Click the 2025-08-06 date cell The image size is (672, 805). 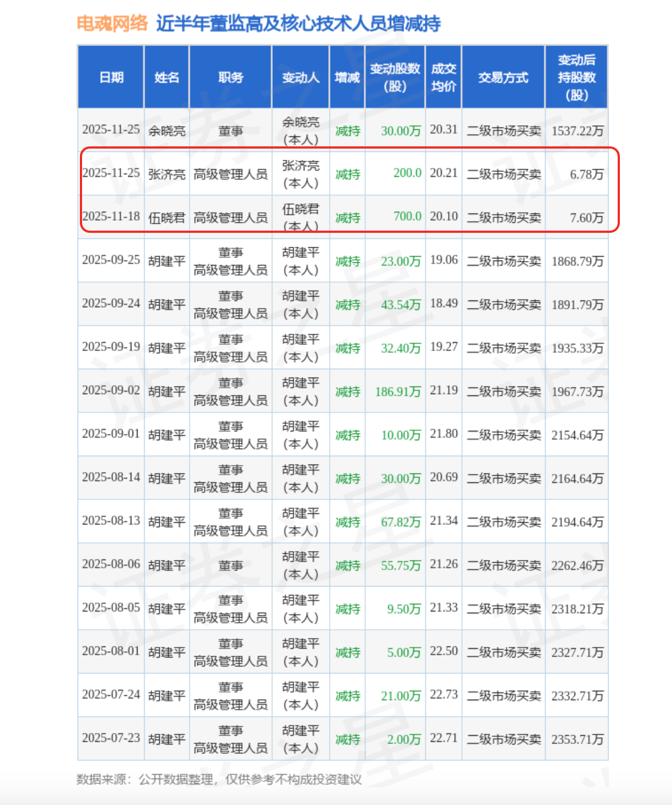[x=111, y=564]
